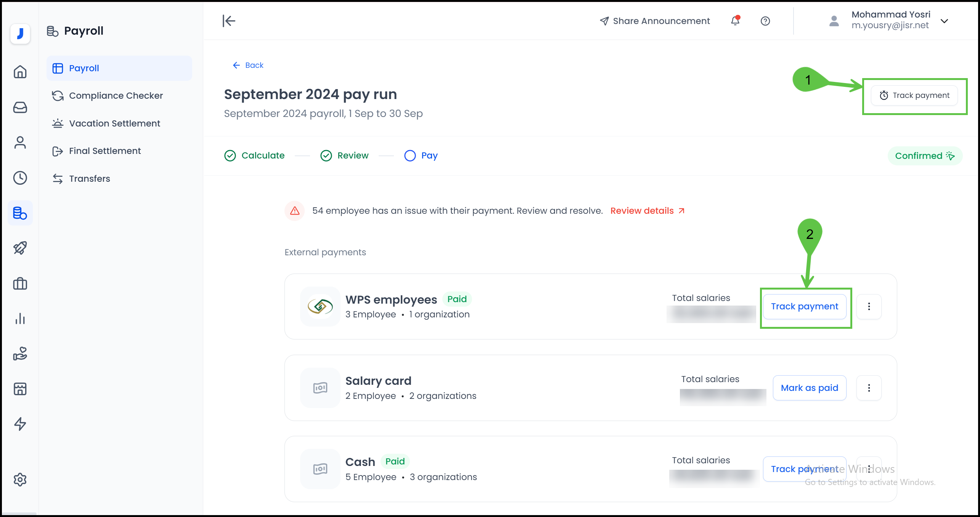Open the bar chart reports icon
This screenshot has height=517, width=980.
tap(20, 319)
